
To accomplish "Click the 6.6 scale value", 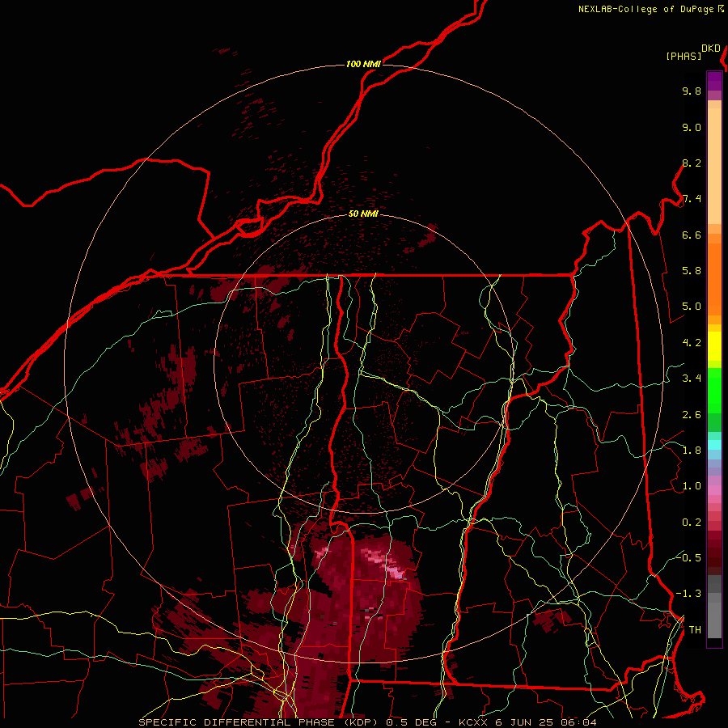I will [x=692, y=235].
